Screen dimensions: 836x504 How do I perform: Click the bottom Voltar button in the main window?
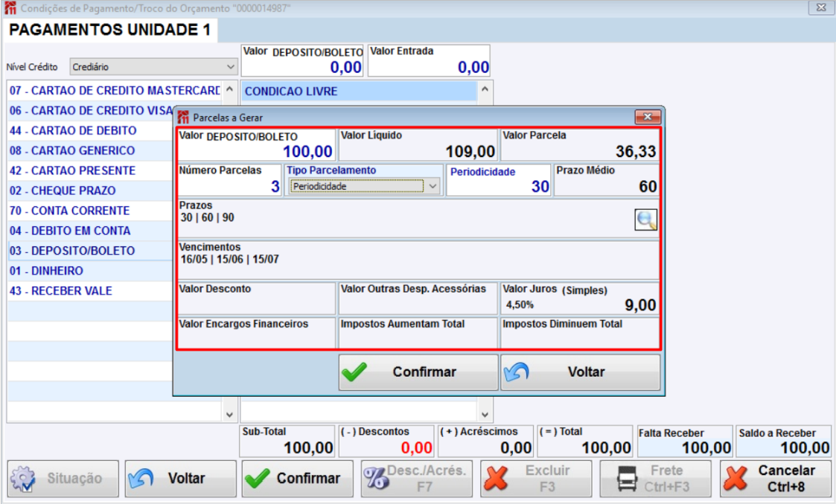pyautogui.click(x=181, y=479)
